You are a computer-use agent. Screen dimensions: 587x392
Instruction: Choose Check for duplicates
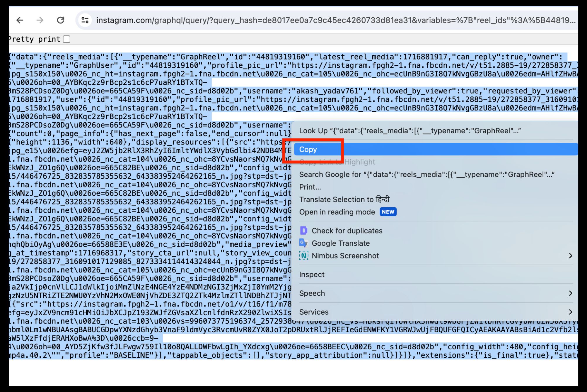tap(436, 231)
